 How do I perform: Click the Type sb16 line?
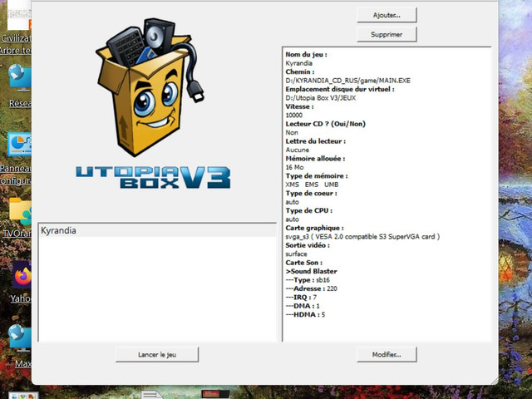308,280
